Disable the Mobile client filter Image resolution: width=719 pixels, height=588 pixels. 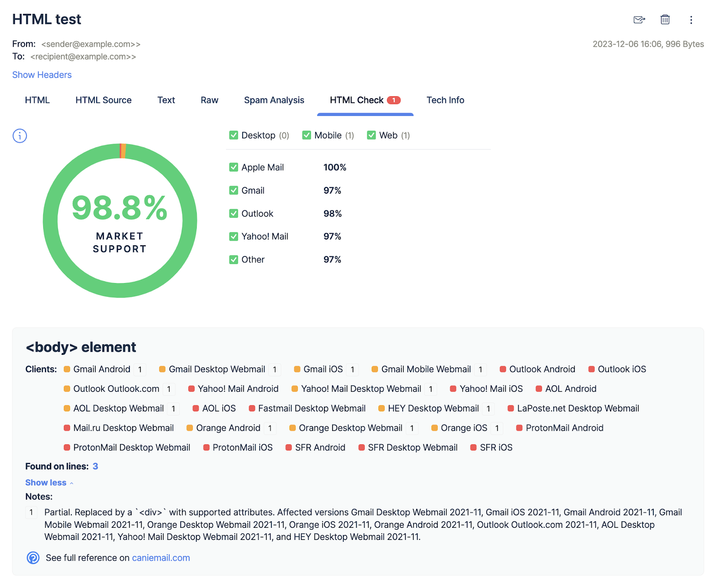[x=306, y=135]
